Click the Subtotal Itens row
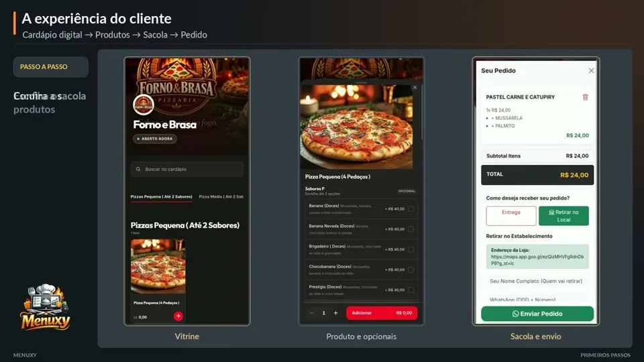The height and width of the screenshot is (362, 644). click(537, 156)
